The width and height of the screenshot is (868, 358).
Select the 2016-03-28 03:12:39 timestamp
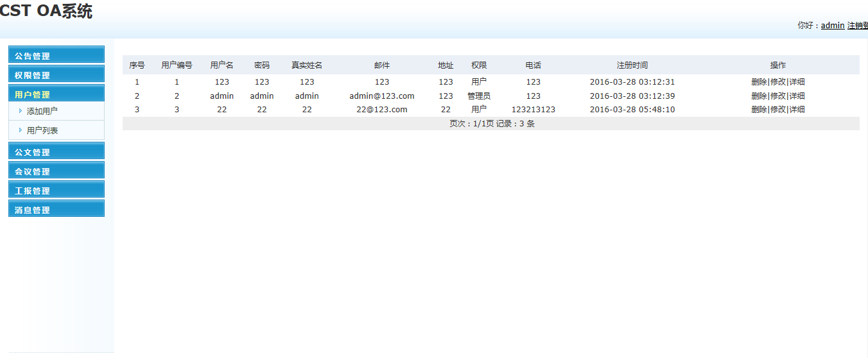tap(632, 96)
